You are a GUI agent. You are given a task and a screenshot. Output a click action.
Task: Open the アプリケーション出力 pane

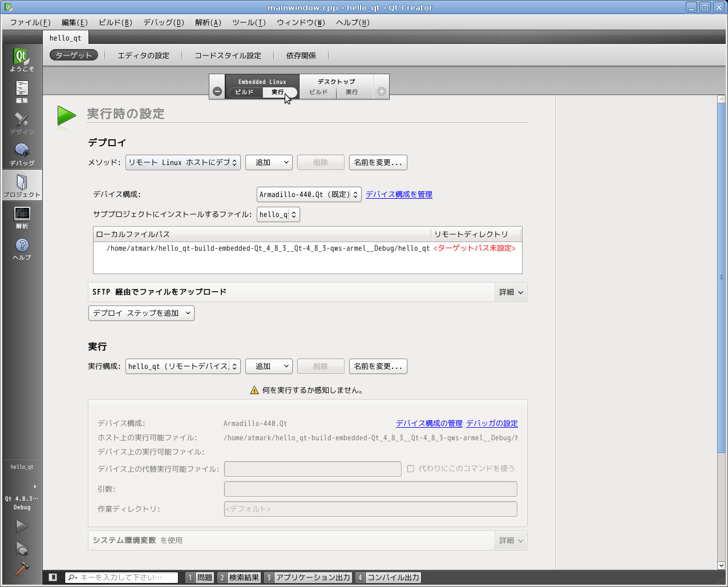point(308,577)
